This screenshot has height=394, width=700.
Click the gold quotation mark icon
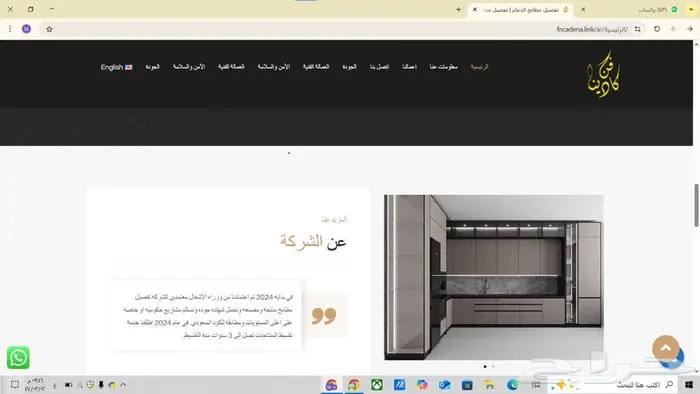click(x=324, y=316)
